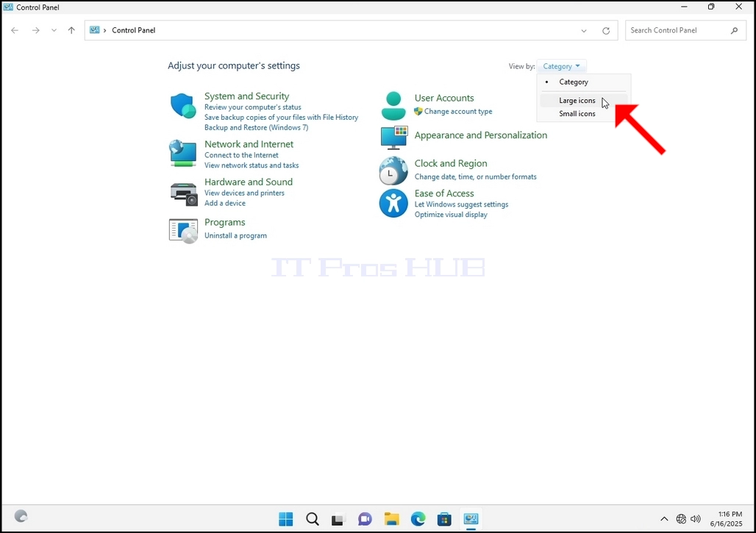Open File Explorer from taskbar
Viewport: 756px width, 533px height.
tap(391, 519)
